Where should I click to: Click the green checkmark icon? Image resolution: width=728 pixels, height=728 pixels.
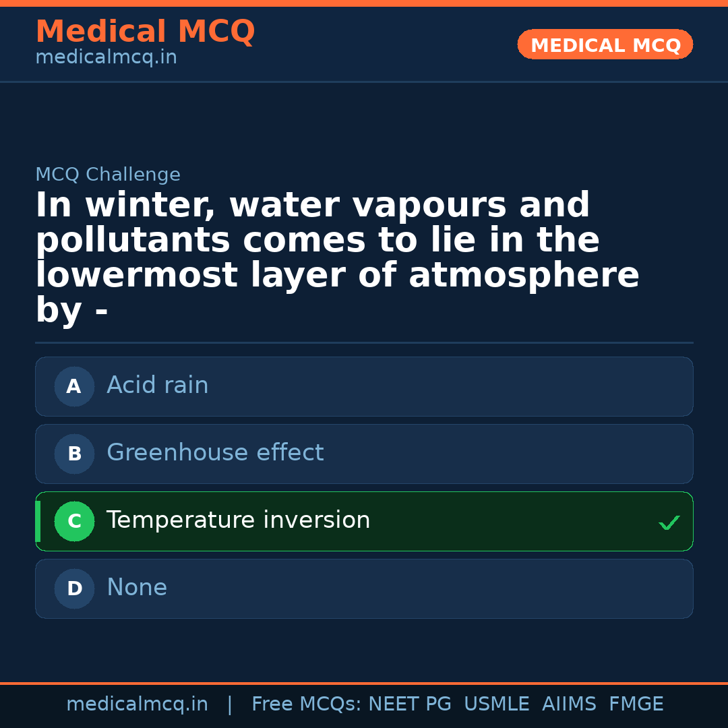click(669, 522)
